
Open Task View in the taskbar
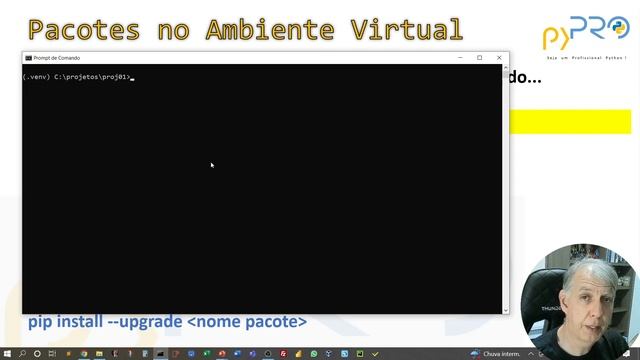[52, 354]
